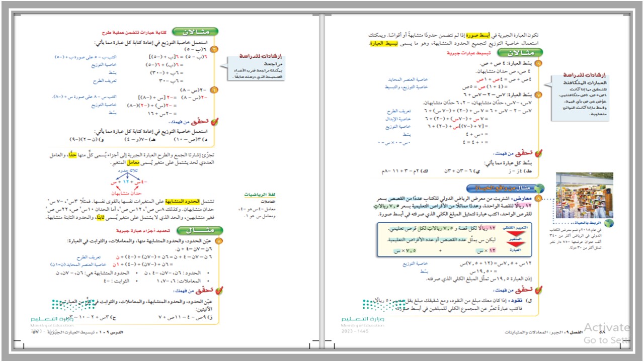
Task: Click the year text 2023 - 1445 on right page
Action: tap(354, 331)
